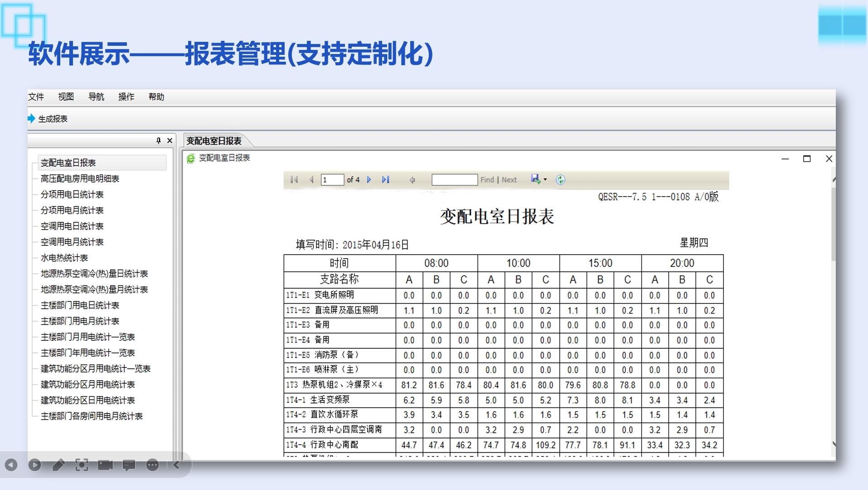Select 分项用电月统计表 in tree
Viewport: 868px width, 490px height.
pyautogui.click(x=72, y=211)
